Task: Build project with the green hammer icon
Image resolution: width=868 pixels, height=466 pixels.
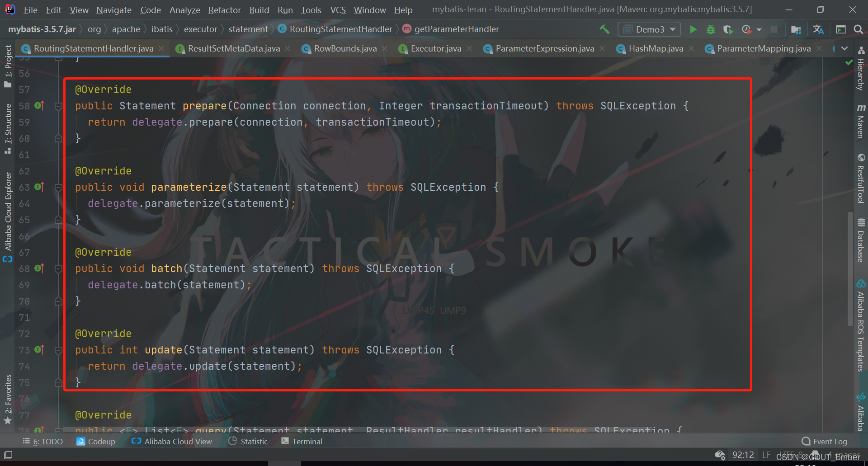Action: (604, 29)
